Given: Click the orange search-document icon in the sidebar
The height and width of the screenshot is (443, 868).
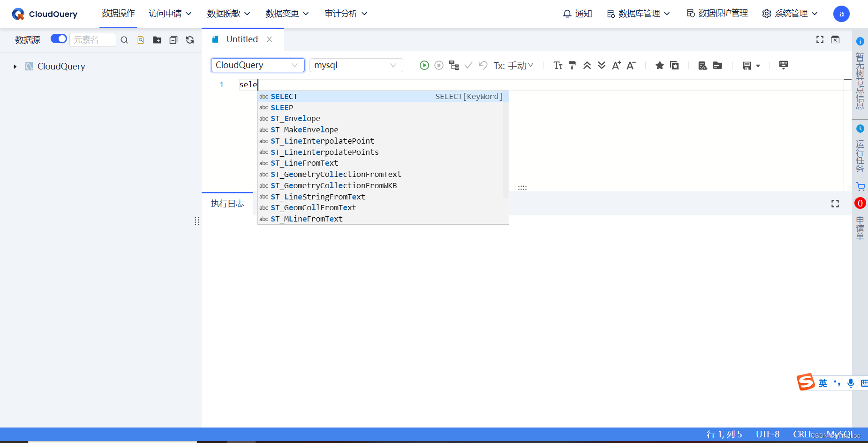Looking at the screenshot, I should (x=141, y=40).
